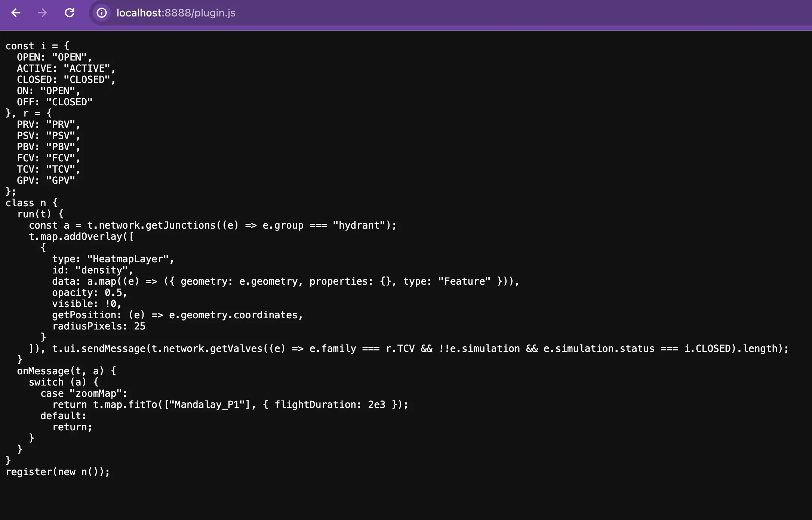Click the line 'radiusPixels: 25'
The height and width of the screenshot is (520, 812).
click(x=99, y=326)
